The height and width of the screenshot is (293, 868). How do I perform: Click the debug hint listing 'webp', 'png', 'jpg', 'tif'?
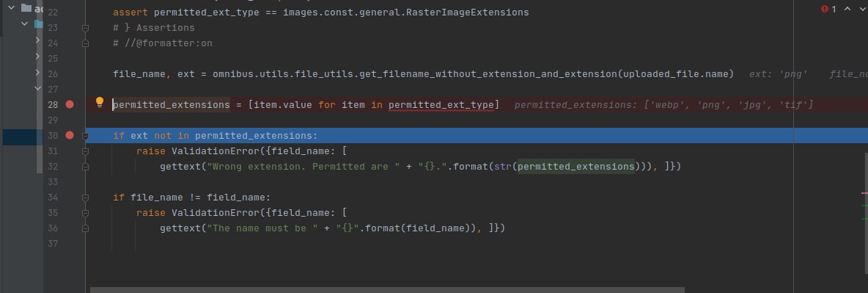click(663, 105)
